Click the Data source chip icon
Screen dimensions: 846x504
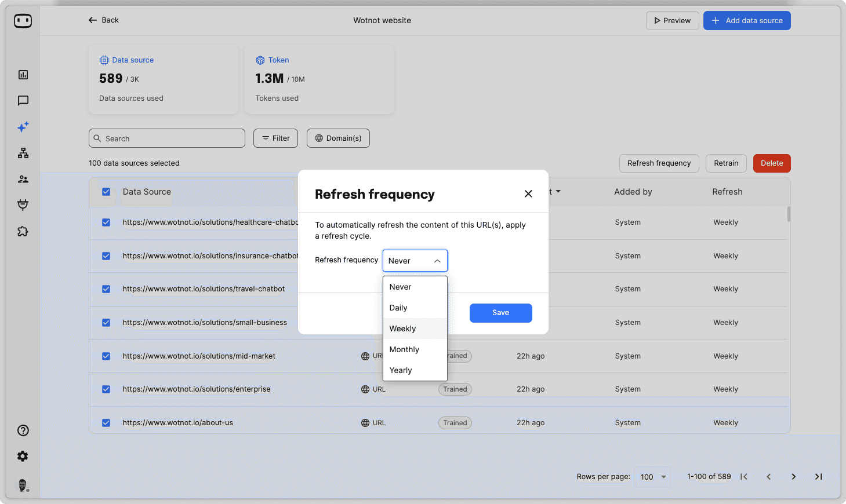[x=104, y=60]
